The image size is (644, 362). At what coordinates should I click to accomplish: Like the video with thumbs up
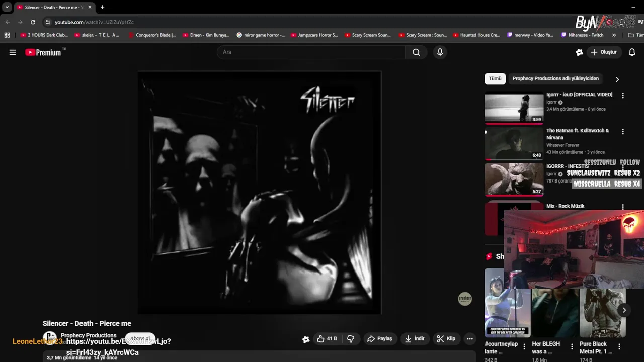[x=327, y=339]
